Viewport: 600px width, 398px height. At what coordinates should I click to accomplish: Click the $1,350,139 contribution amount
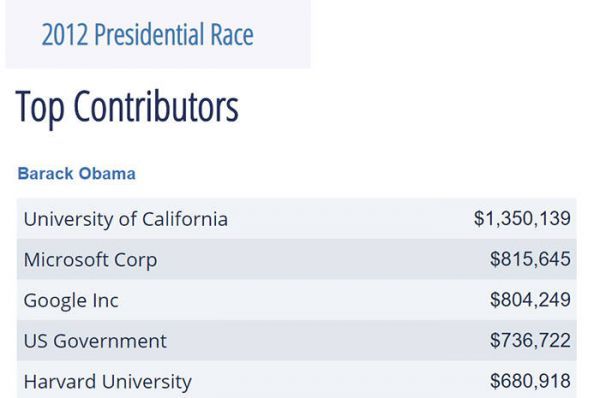pyautogui.click(x=522, y=219)
